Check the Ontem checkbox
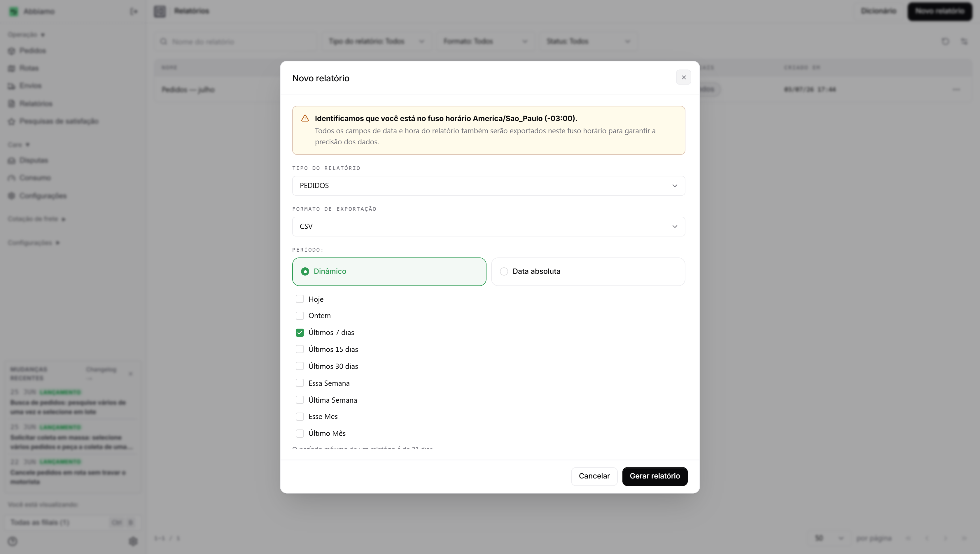Image resolution: width=980 pixels, height=554 pixels. pos(300,316)
